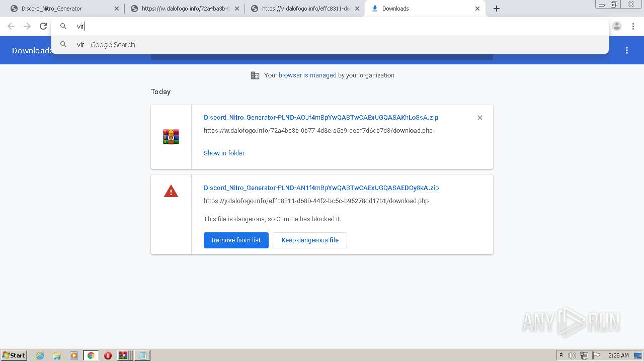The height and width of the screenshot is (362, 644).
Task: Choose the 'vir - Google Search' suggestion
Action: (x=330, y=45)
